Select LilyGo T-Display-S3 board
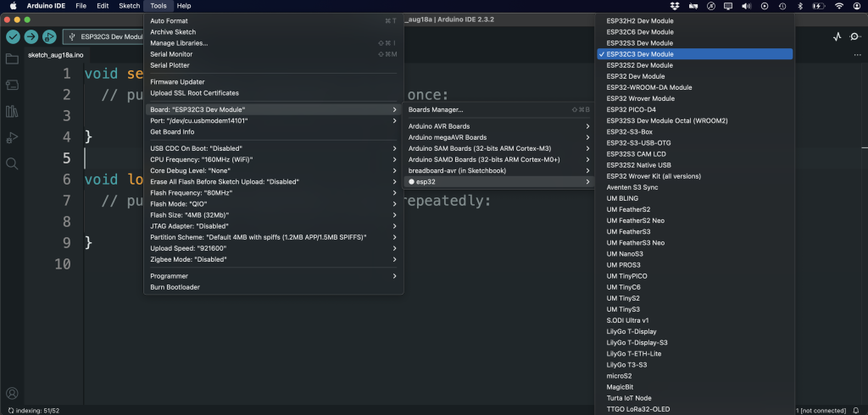Screen dimensions: 868x415 pos(695,342)
